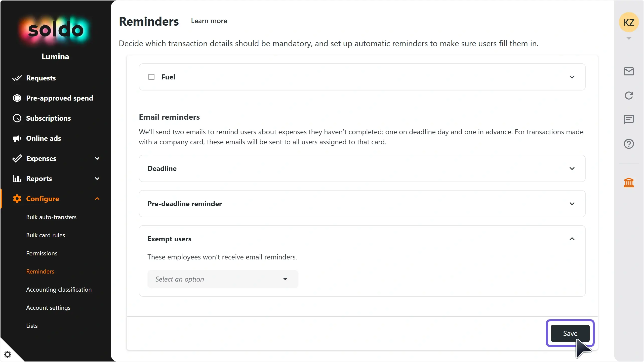Expand the Fuel row chevron
Viewport: 644px width, 362px height.
[x=572, y=77]
